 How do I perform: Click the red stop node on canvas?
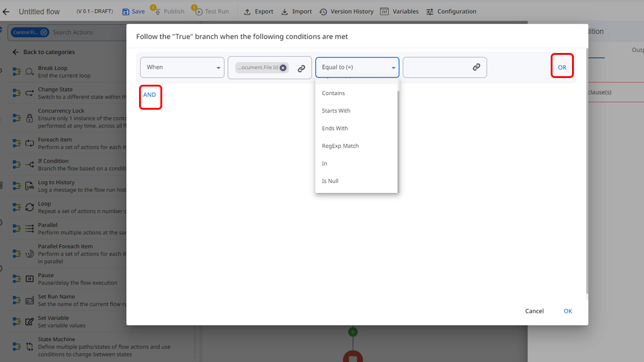click(353, 357)
